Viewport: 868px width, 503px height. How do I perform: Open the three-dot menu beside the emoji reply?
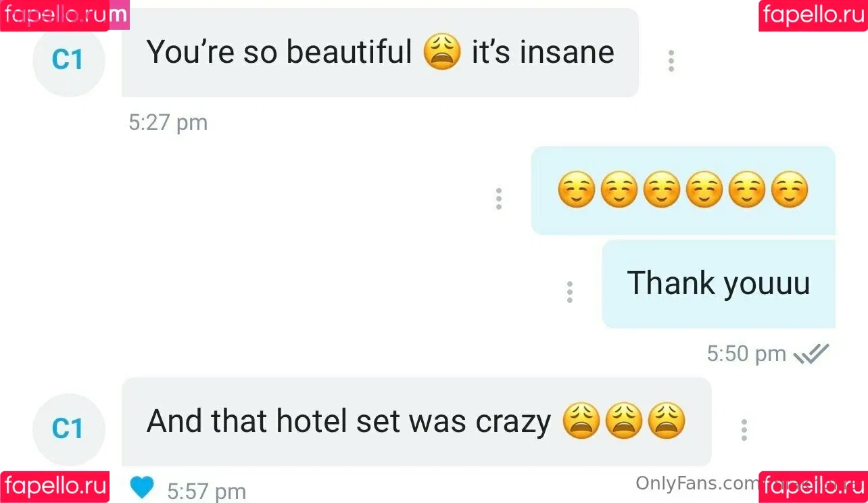(498, 199)
